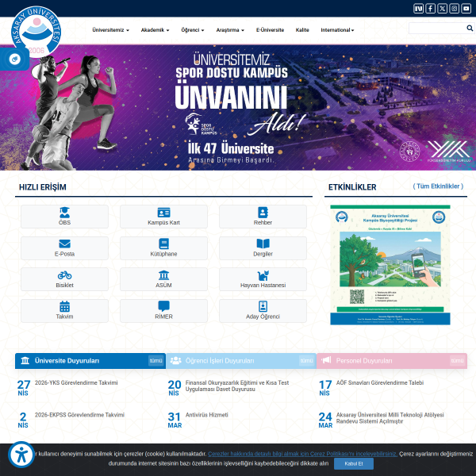Open 2026-EKPSS Görevlendirme Takvimi announcement
The image size is (476, 476).
coord(79,415)
